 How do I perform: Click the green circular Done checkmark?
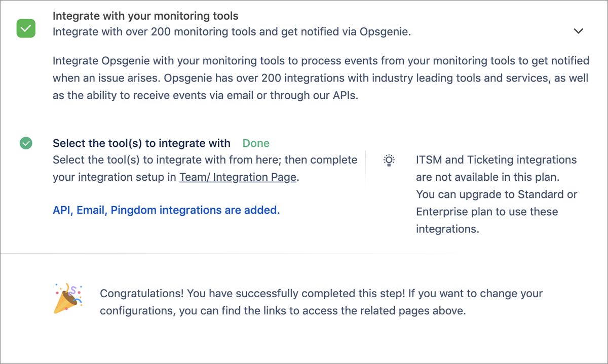26,143
